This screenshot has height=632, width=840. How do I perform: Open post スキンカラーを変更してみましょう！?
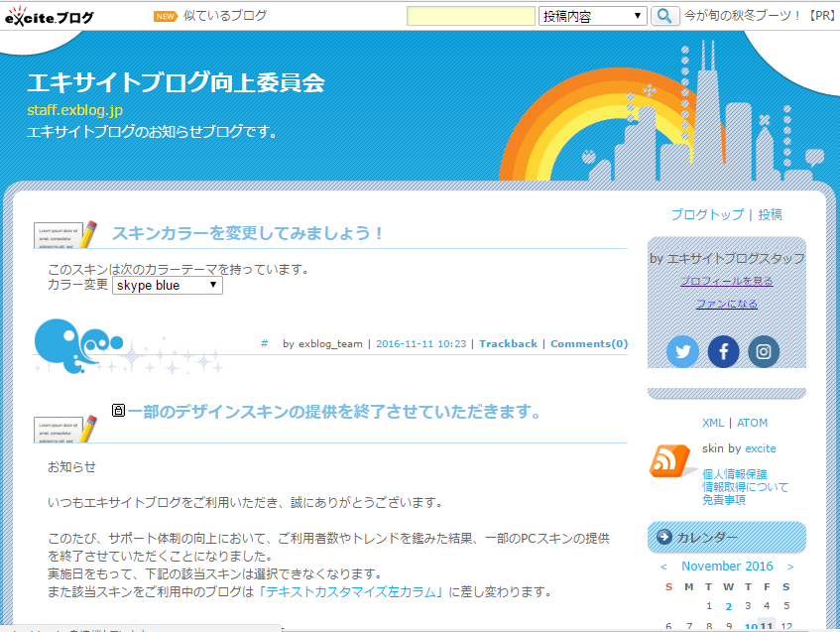[248, 233]
